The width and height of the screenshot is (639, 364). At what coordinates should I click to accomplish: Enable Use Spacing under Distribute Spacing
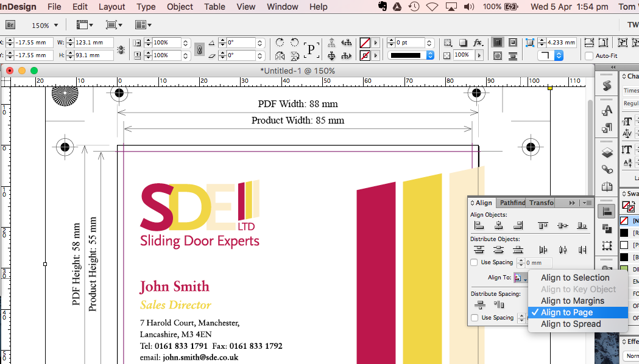pyautogui.click(x=475, y=318)
